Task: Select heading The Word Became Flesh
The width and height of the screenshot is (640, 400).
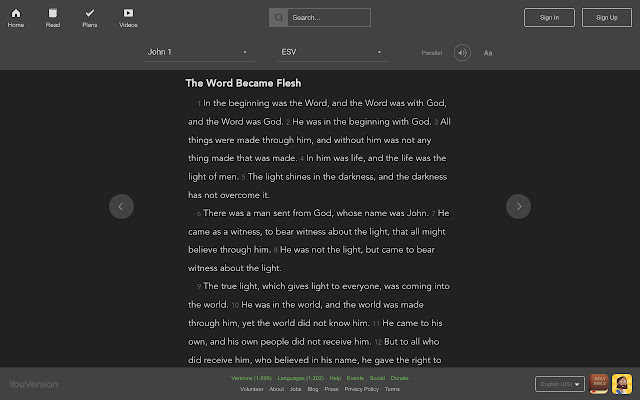Action: [x=243, y=83]
